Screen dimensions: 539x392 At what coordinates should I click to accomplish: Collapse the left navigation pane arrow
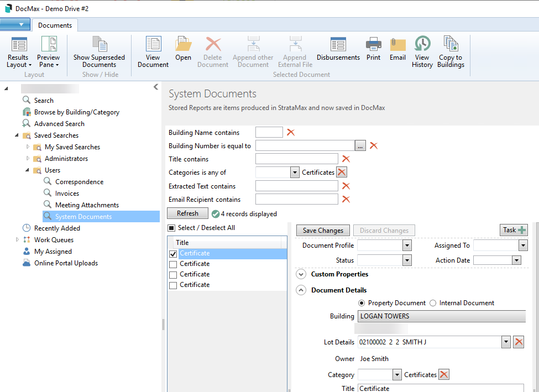[156, 87]
